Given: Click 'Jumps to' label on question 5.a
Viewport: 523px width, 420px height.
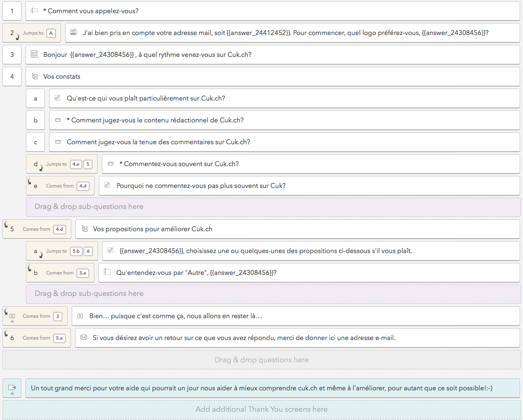Looking at the screenshot, I should click(56, 251).
